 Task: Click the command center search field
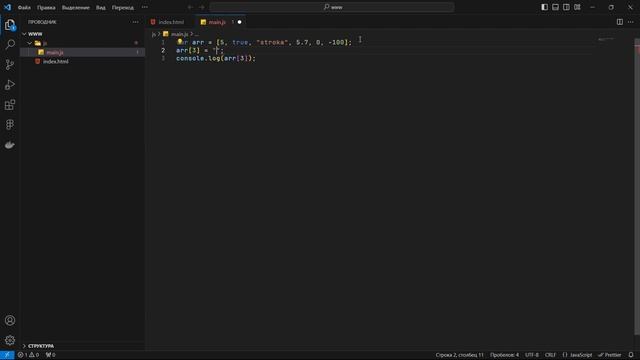[332, 7]
